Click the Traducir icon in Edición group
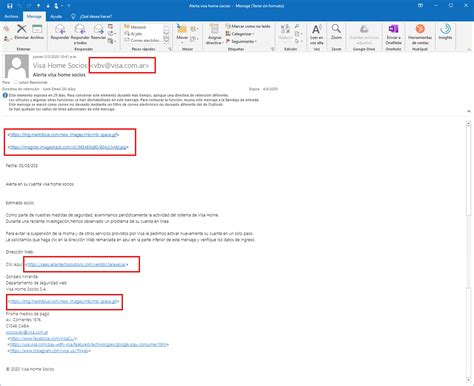The height and width of the screenshot is (386, 474). [285, 29]
